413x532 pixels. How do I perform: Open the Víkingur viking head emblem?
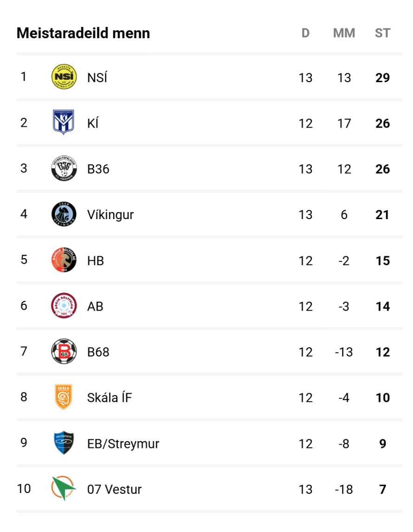pos(64,214)
